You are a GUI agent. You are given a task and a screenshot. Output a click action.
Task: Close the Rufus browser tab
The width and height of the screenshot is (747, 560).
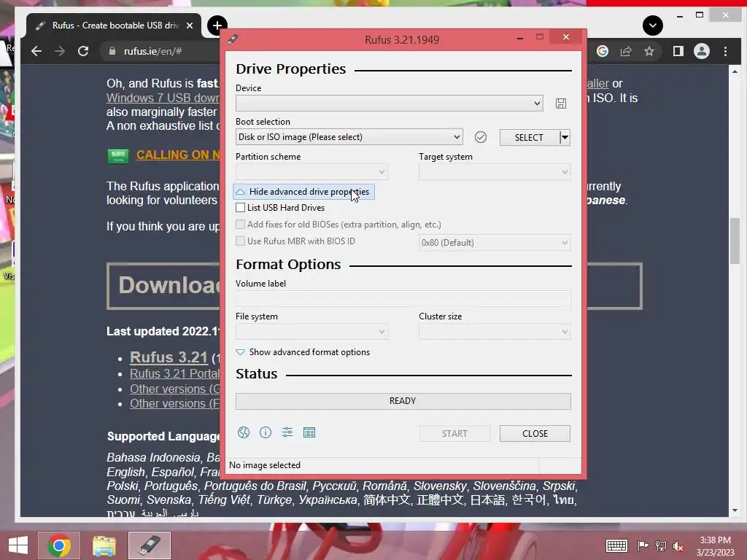pyautogui.click(x=190, y=26)
